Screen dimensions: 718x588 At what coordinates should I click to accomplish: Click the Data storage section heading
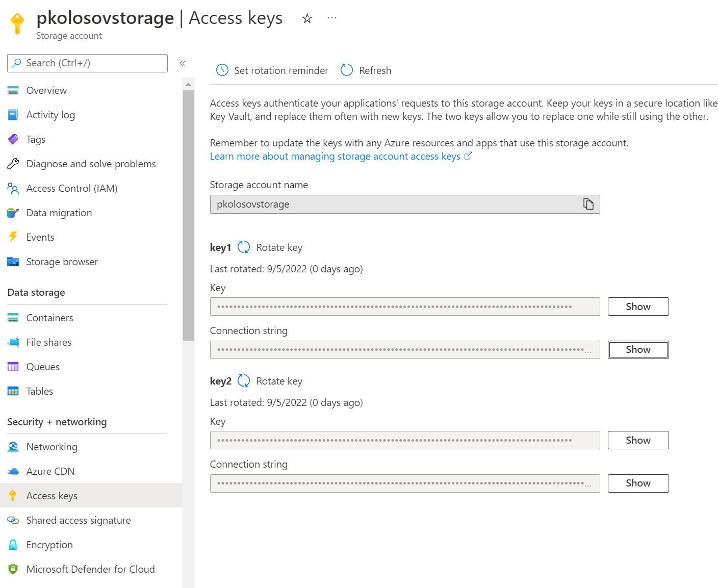pos(36,292)
